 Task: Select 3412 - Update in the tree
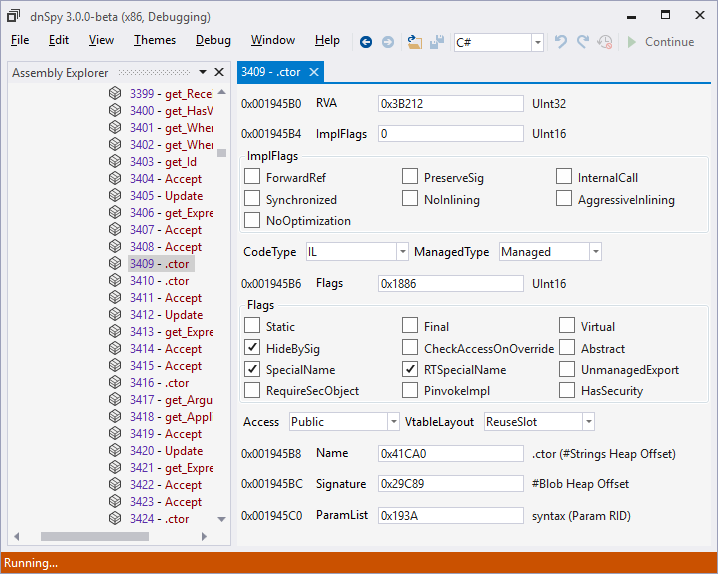pos(166,315)
